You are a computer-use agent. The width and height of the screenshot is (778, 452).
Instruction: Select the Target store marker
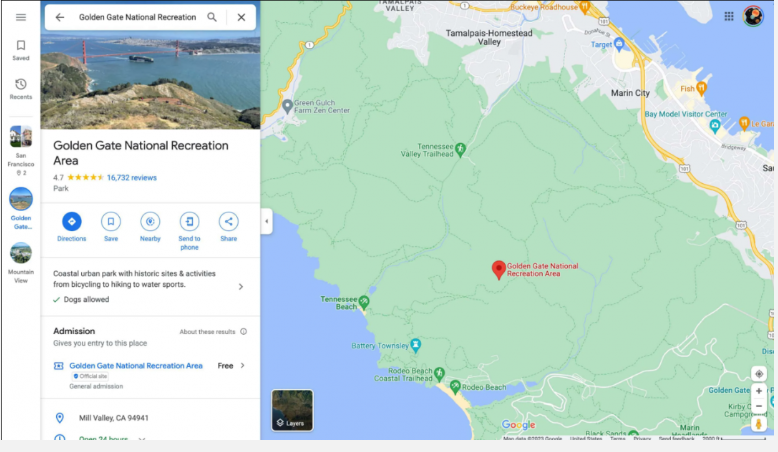coord(619,44)
